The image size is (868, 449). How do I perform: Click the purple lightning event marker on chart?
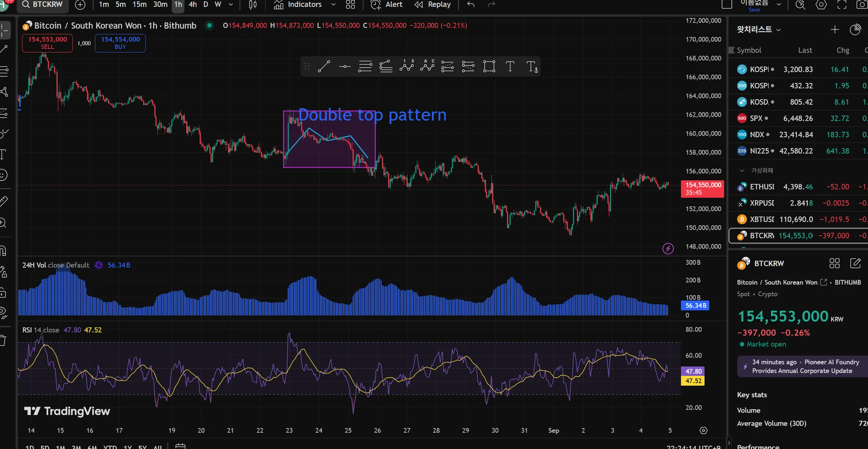tap(668, 248)
